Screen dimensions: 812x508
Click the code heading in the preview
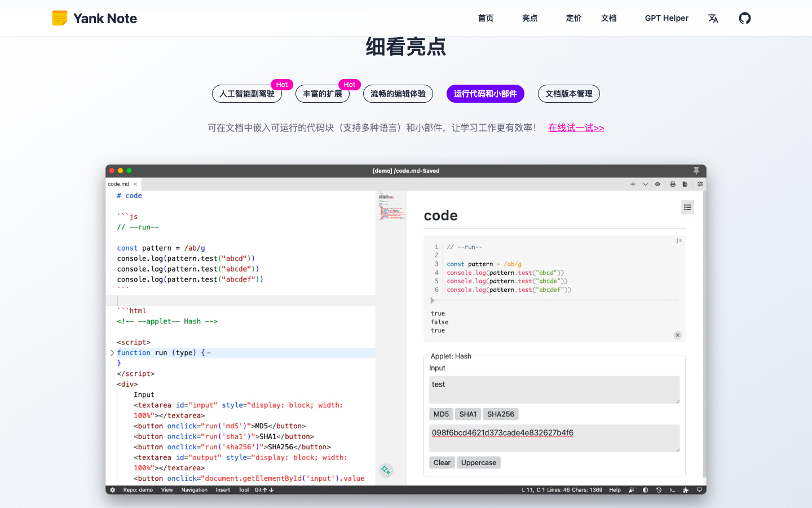coord(441,216)
